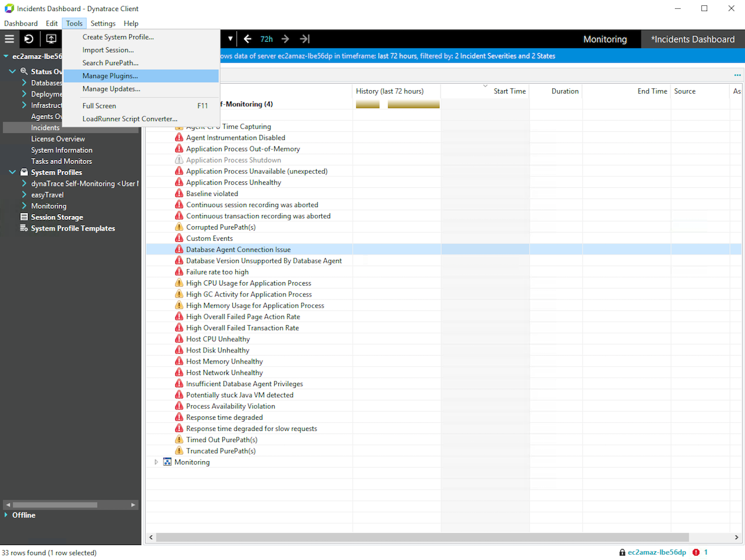Expand the Monitoring profile in sidebar
The width and height of the screenshot is (745, 560).
coord(24,206)
